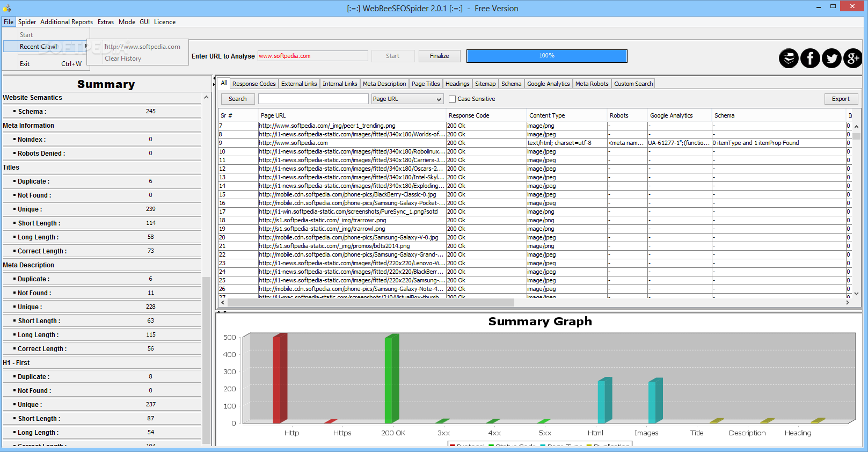The height and width of the screenshot is (452, 868).
Task: Click the Search button
Action: click(238, 99)
